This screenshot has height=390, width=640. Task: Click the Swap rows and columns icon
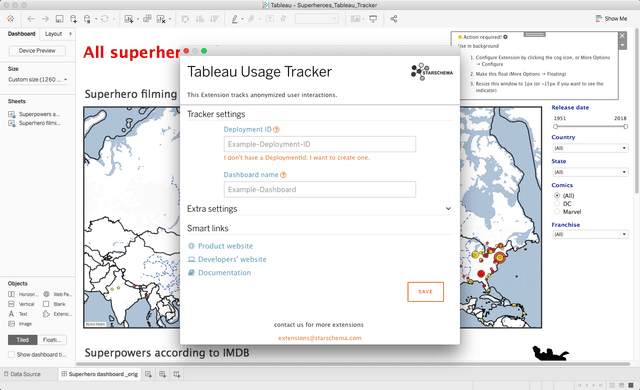click(185, 19)
